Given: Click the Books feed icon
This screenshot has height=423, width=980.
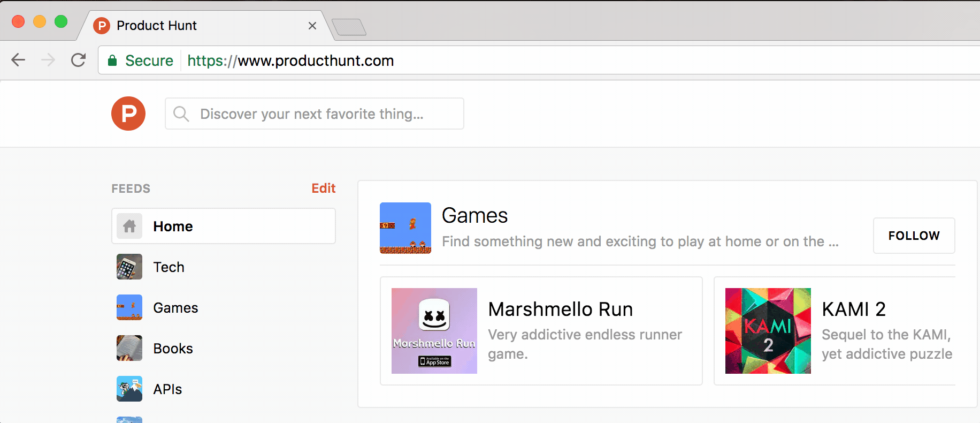Looking at the screenshot, I should click(x=129, y=348).
